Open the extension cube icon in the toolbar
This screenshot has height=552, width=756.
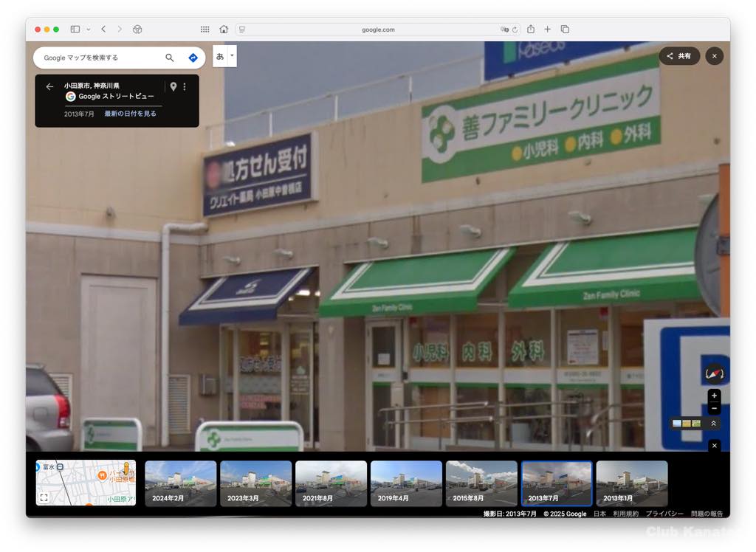click(137, 30)
